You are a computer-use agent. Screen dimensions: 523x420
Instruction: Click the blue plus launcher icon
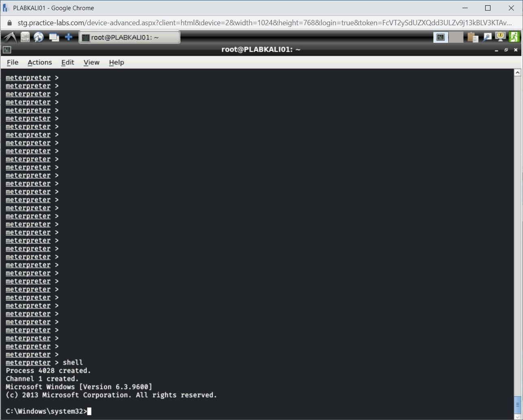[69, 37]
